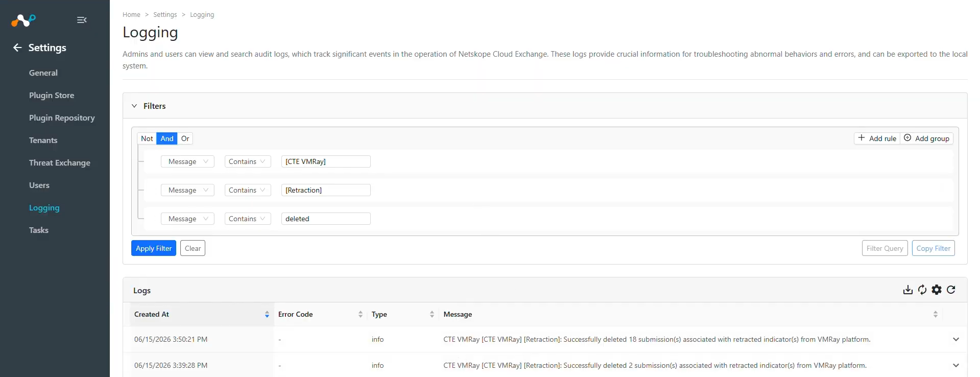Clear the filter rules
The width and height of the screenshot is (980, 377).
(193, 248)
